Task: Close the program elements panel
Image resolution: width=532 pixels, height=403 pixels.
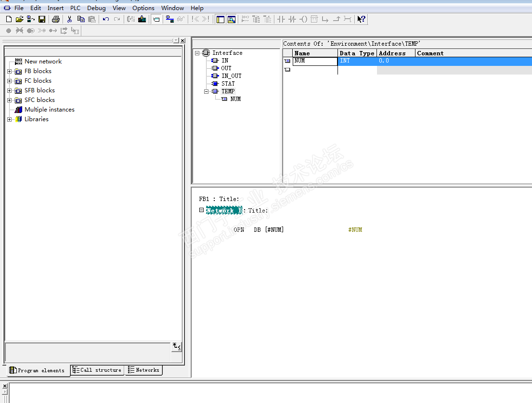Action: point(182,41)
